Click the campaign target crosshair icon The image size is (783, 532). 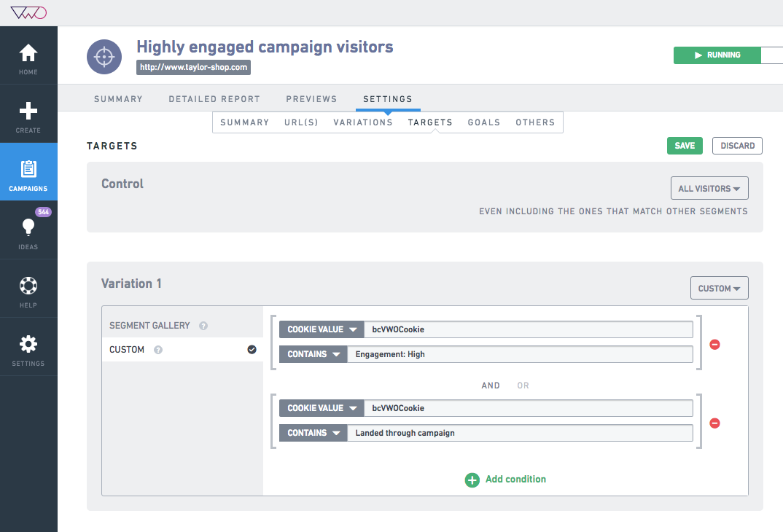pyautogui.click(x=104, y=56)
